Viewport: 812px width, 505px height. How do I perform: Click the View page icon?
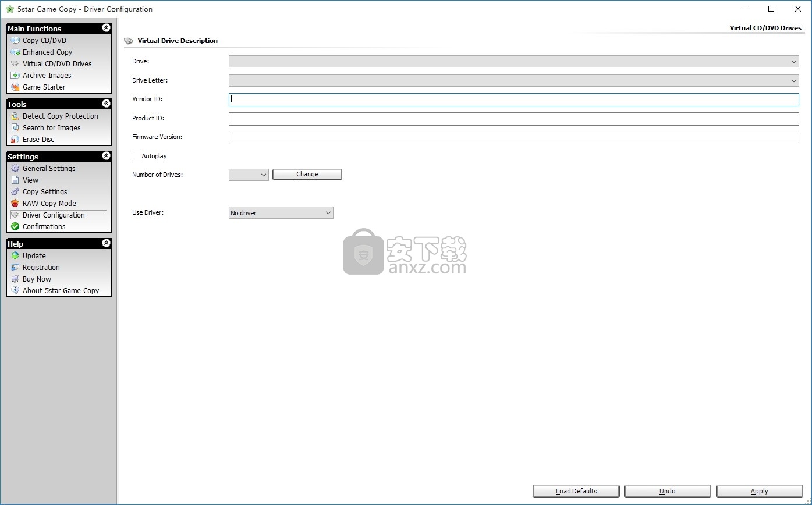[x=15, y=180]
